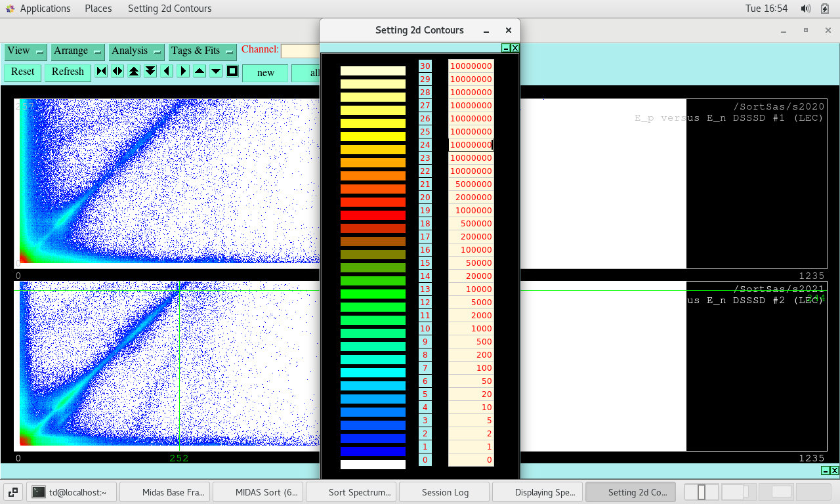Click the square full-view toolbar icon
The image size is (840, 504).
click(232, 72)
